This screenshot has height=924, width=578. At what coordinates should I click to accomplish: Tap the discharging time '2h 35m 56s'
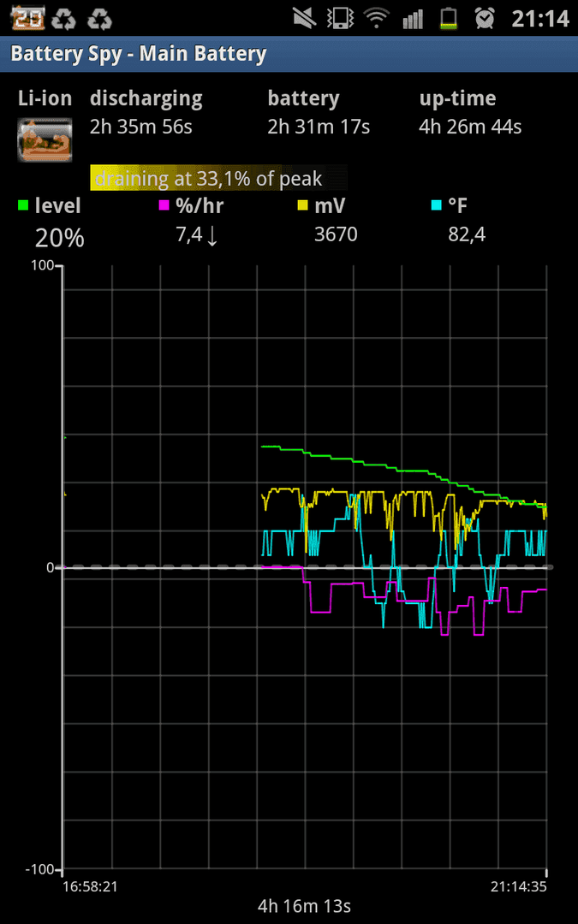pos(141,127)
